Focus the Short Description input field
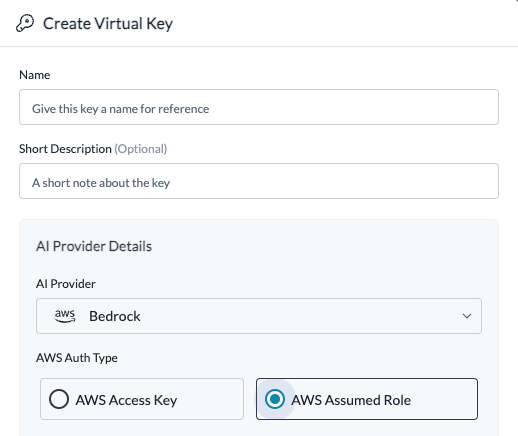This screenshot has height=436, width=518. pyautogui.click(x=259, y=181)
